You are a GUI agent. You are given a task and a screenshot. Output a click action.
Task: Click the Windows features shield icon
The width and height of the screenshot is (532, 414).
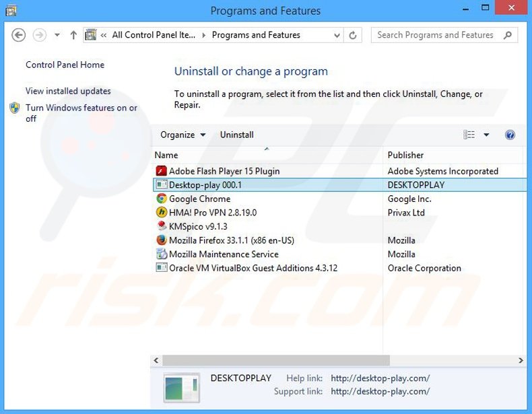15,108
